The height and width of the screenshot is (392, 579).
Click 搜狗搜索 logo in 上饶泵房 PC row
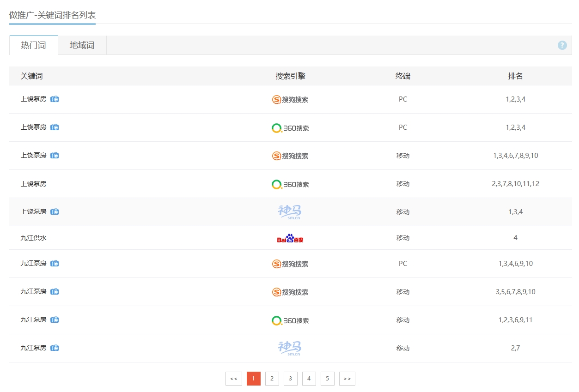(x=290, y=99)
